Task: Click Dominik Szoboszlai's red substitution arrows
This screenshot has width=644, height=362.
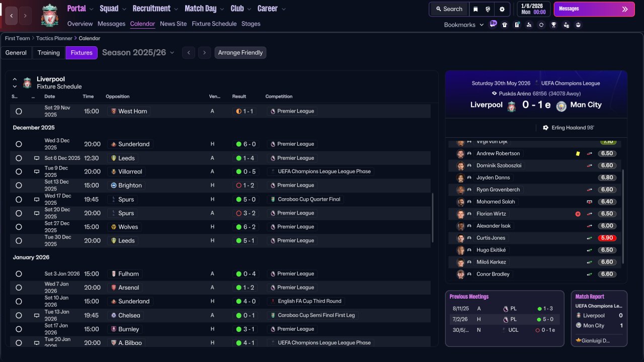Action: click(589, 165)
